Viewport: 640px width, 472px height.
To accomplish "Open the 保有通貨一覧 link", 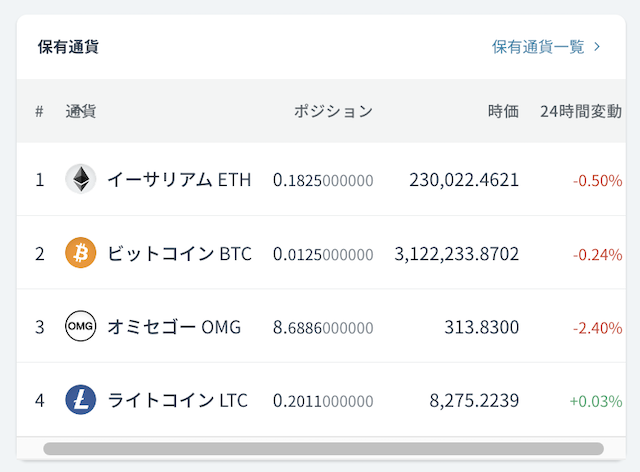I will (x=538, y=47).
